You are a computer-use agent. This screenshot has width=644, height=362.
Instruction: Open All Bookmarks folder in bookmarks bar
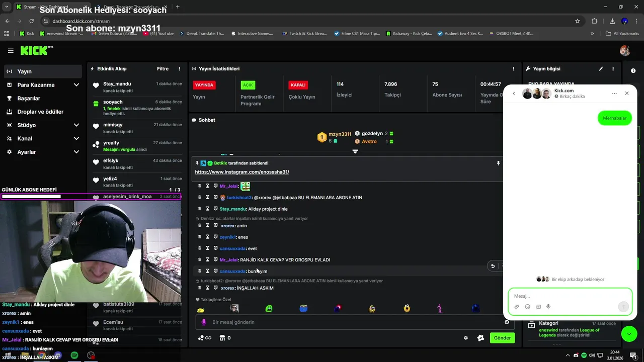tap(622, 34)
